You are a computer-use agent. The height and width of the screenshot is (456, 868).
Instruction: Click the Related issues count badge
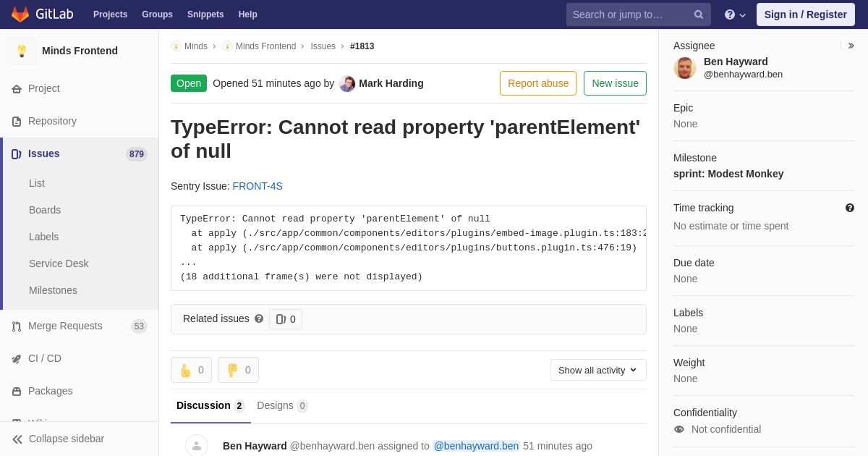[x=286, y=319]
